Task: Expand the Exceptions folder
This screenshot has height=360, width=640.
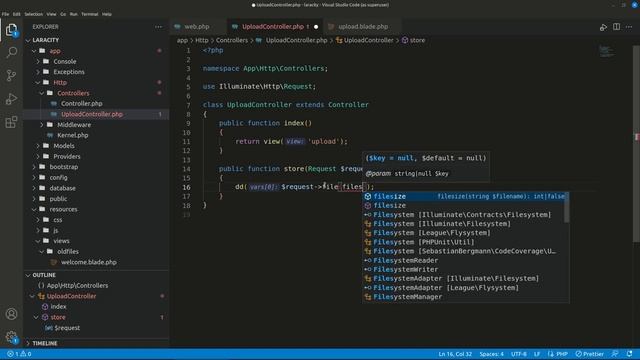Action: (38, 72)
